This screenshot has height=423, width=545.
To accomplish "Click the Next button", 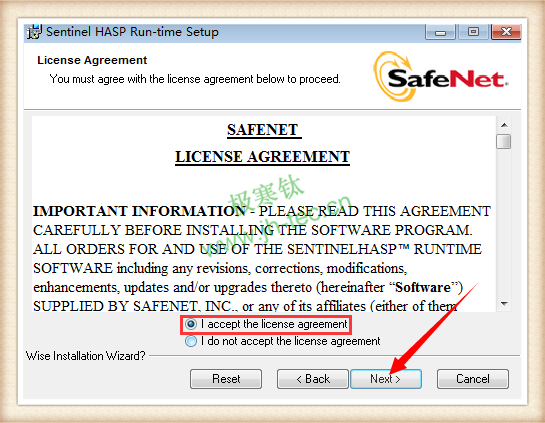I will pyautogui.click(x=386, y=379).
